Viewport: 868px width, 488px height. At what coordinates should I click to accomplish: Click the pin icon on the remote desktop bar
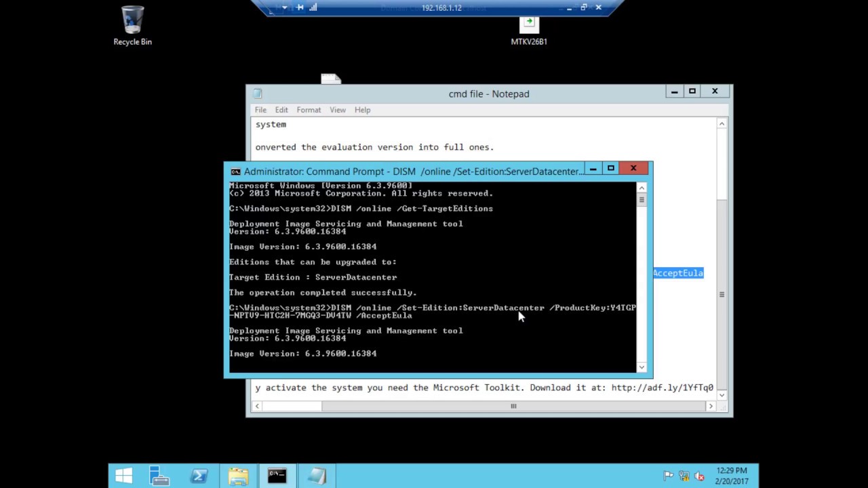click(300, 7)
